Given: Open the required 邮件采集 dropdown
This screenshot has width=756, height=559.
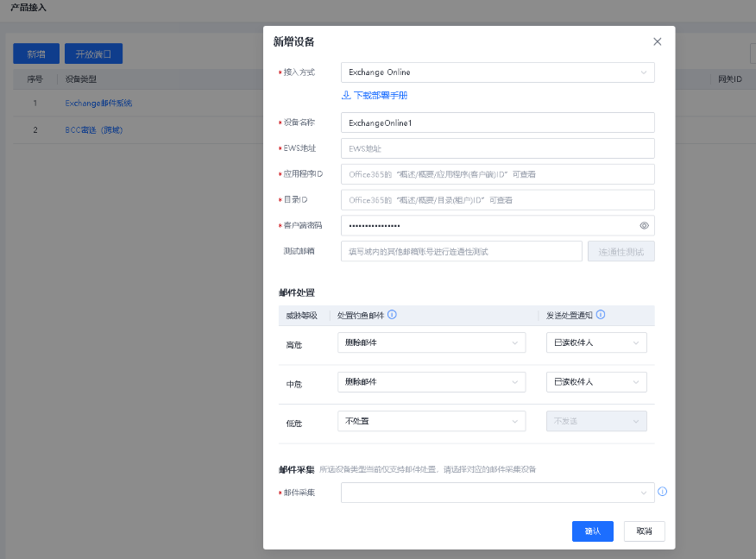Looking at the screenshot, I should pos(497,493).
